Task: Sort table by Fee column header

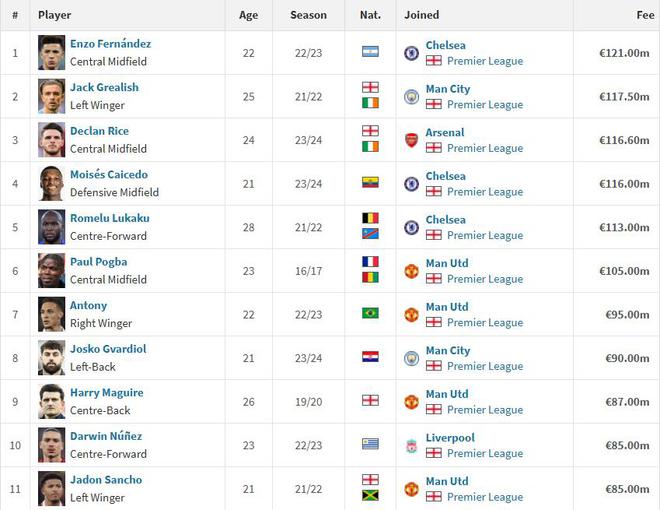Action: coord(645,15)
